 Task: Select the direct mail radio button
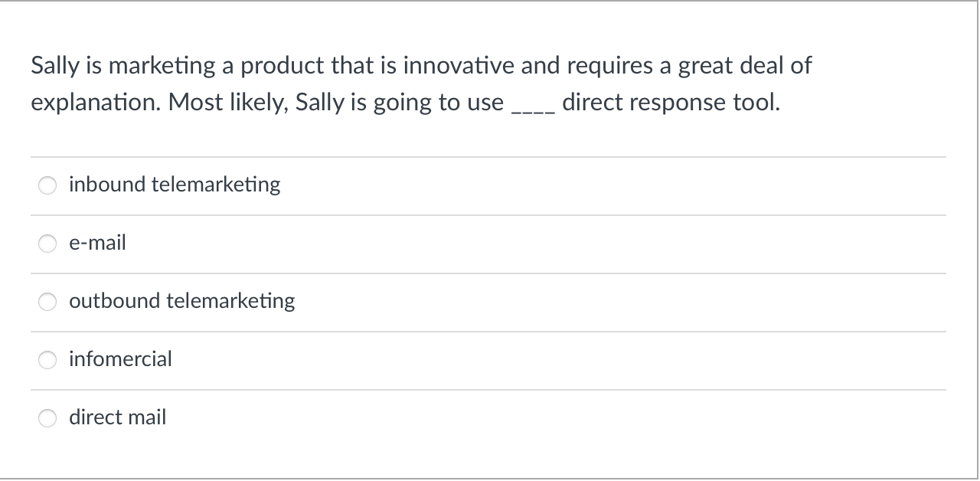47,417
